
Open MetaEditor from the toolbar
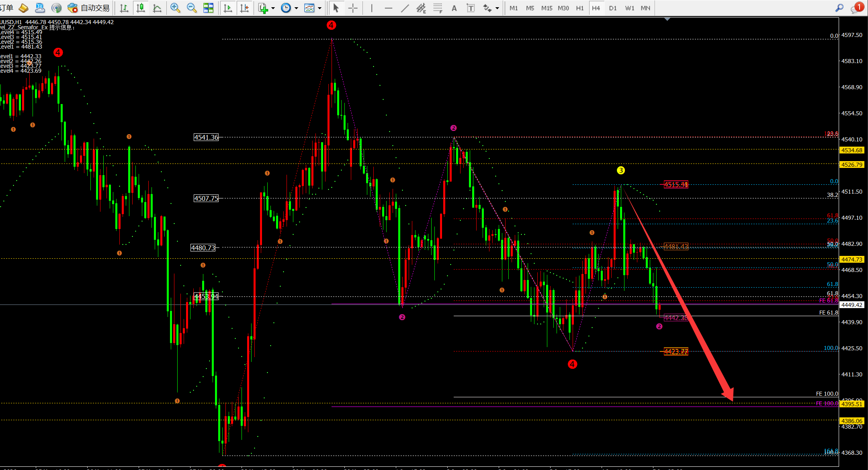pyautogui.click(x=24, y=8)
